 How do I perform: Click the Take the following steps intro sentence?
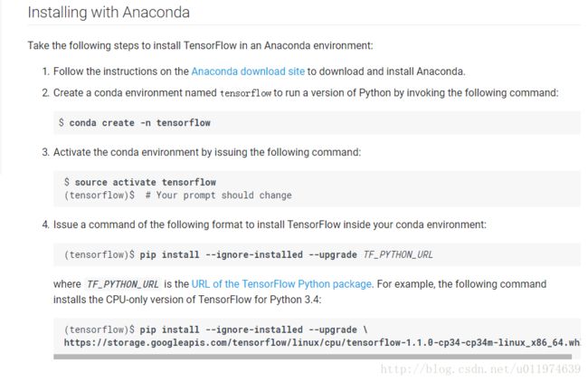coord(200,45)
